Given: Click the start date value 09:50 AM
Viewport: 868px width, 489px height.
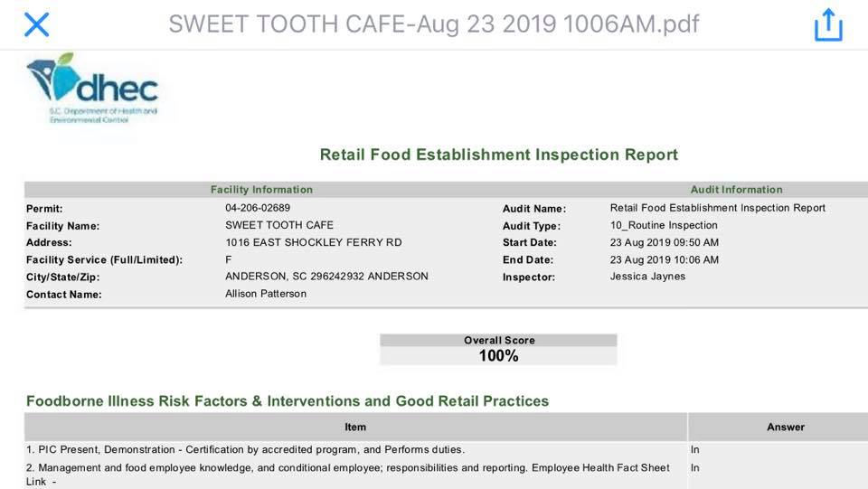Looking at the screenshot, I should [665, 242].
